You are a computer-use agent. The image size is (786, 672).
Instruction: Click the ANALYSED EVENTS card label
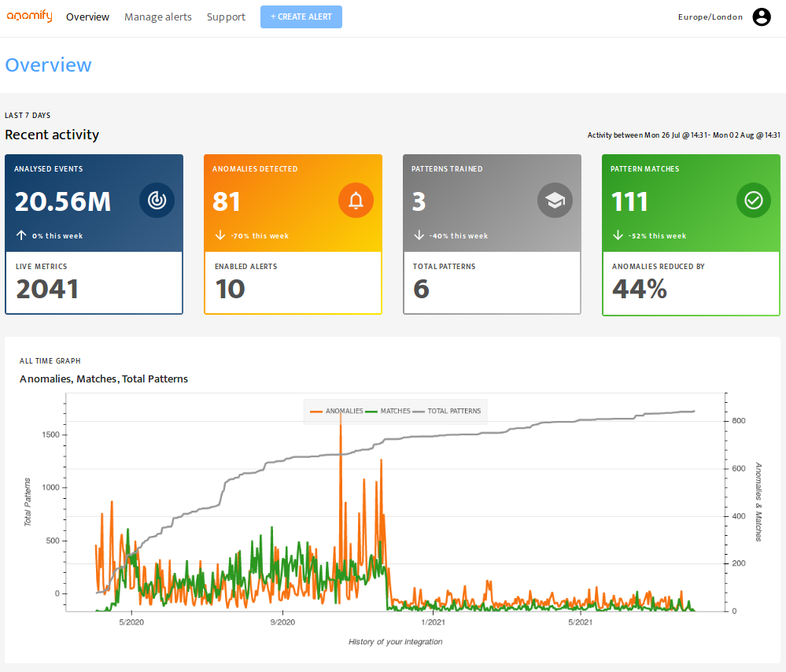click(49, 169)
